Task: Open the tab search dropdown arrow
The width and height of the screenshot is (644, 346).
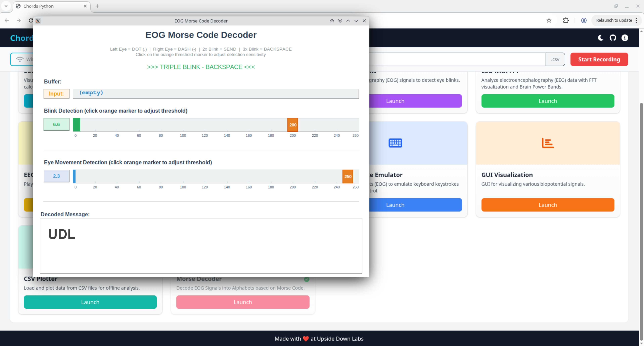Action: [x=6, y=6]
